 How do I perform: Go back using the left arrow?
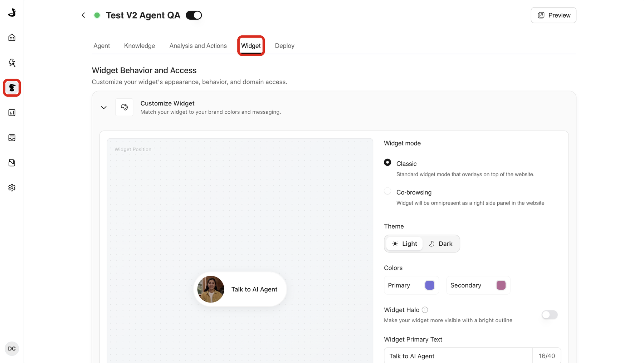tap(83, 15)
